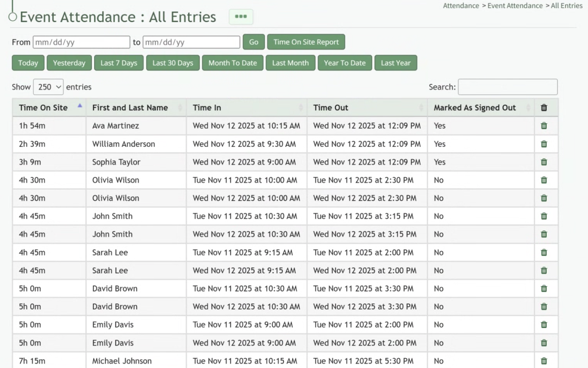Sort entries by Time Out column
This screenshot has width=588, height=368.
(x=367, y=107)
